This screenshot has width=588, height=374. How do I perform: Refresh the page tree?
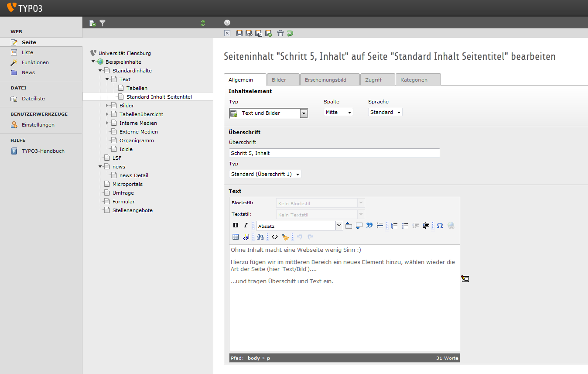202,23
